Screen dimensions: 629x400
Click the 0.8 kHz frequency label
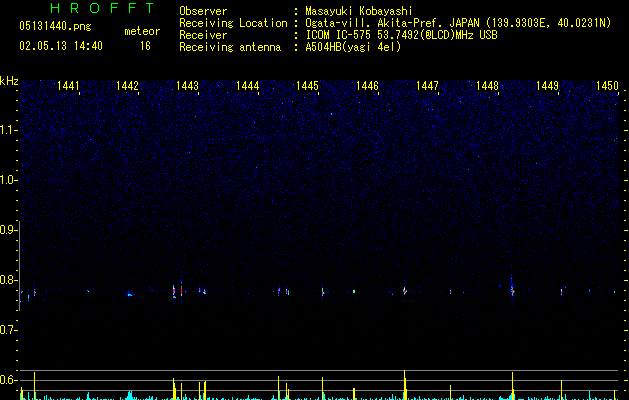coord(8,280)
